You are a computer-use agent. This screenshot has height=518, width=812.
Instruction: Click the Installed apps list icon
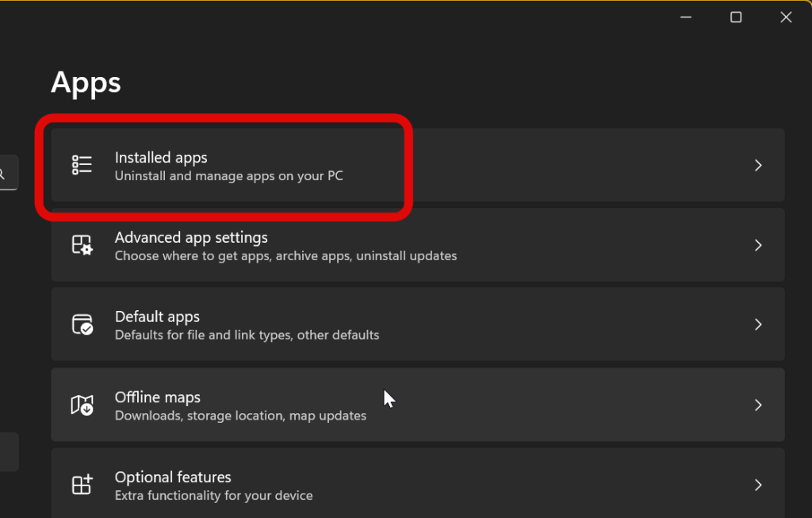[x=82, y=165]
